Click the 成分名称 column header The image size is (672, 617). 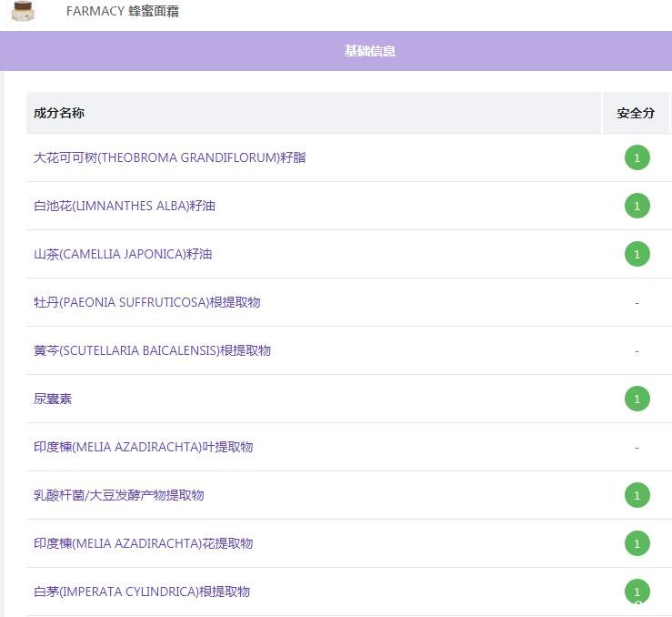tap(59, 113)
